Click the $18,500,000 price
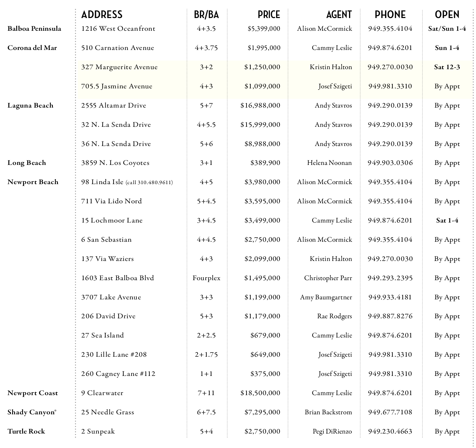 click(260, 393)
